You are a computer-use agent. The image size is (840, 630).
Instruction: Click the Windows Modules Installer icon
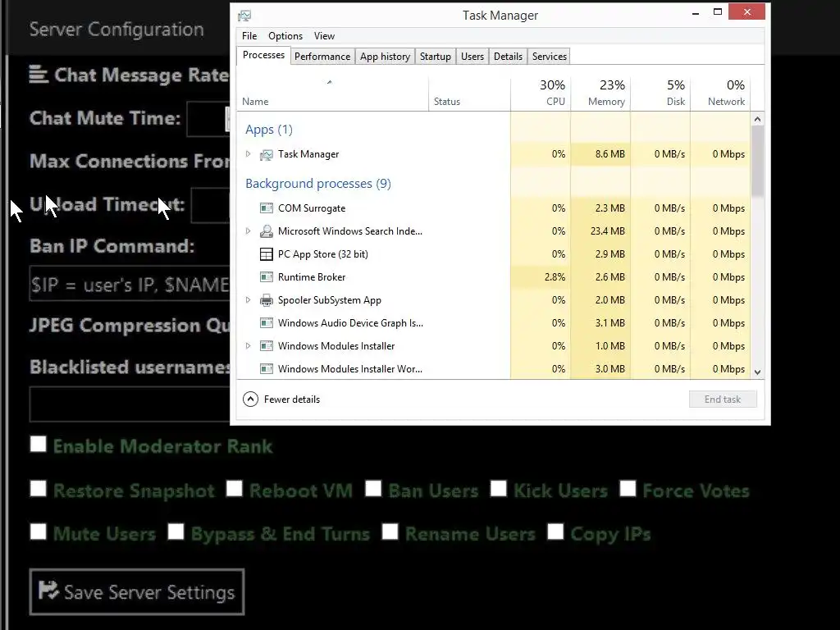coord(267,346)
